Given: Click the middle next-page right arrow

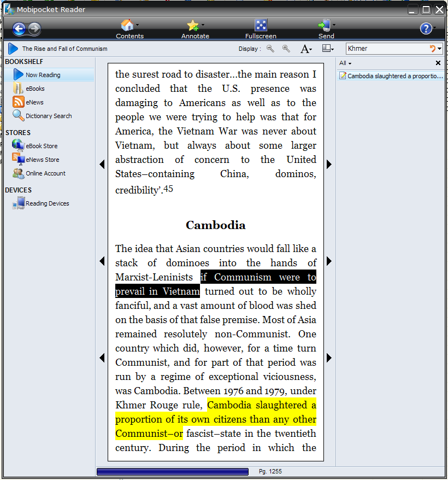Looking at the screenshot, I should (329, 261).
